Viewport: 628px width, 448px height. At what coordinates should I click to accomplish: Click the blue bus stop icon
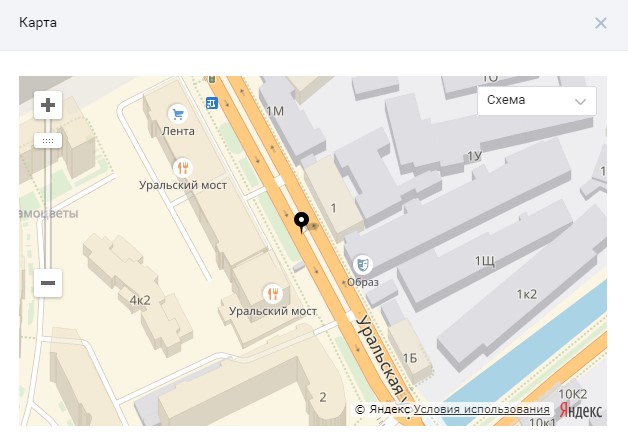click(211, 102)
